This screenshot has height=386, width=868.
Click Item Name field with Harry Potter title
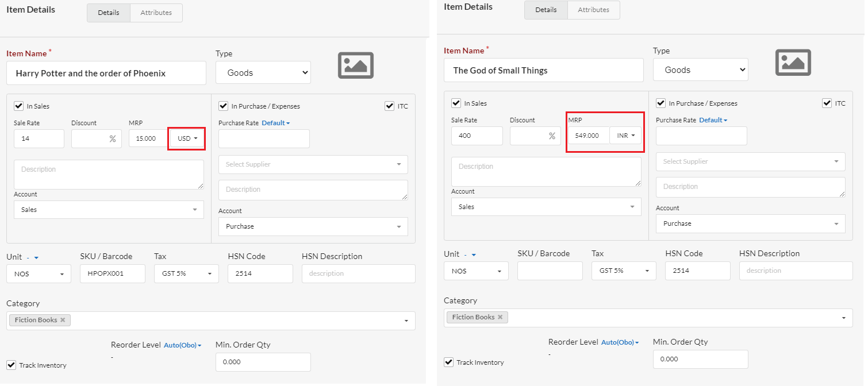click(106, 73)
